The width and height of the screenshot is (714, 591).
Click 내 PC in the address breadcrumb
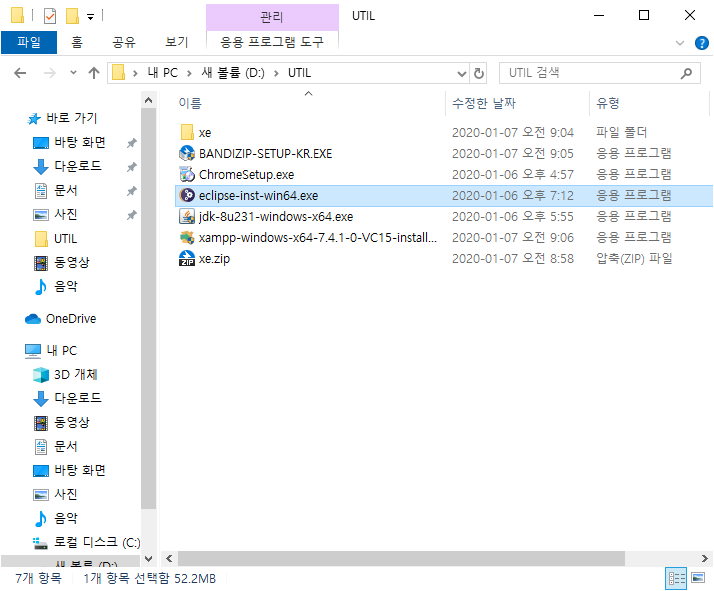(163, 73)
